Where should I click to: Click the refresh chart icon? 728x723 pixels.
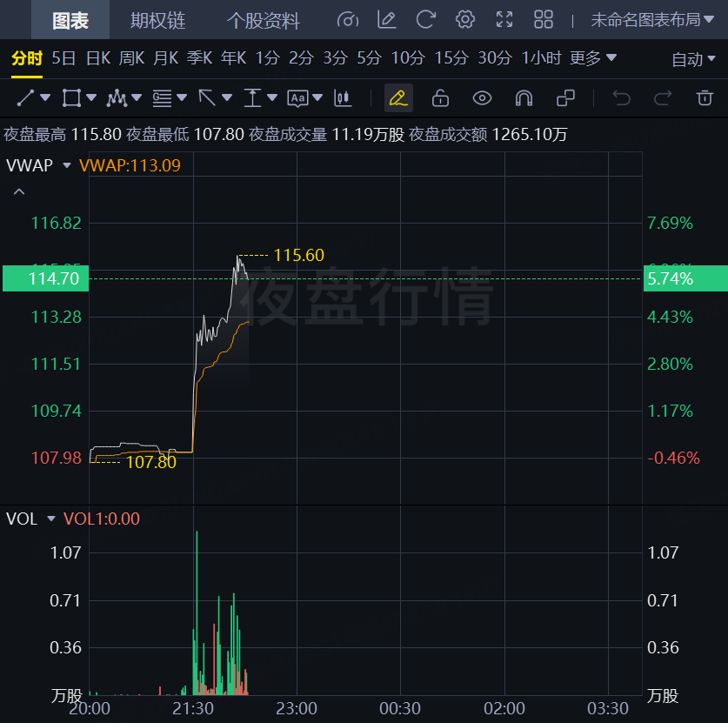(x=425, y=20)
